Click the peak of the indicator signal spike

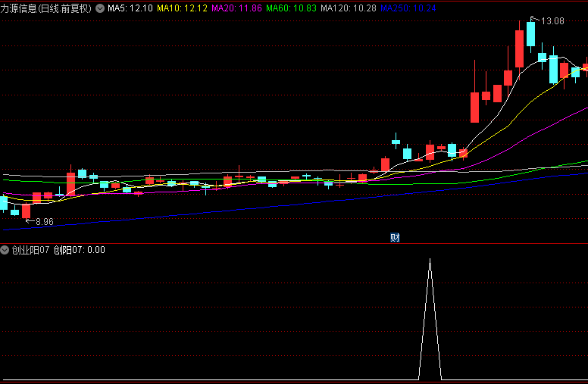[430, 260]
